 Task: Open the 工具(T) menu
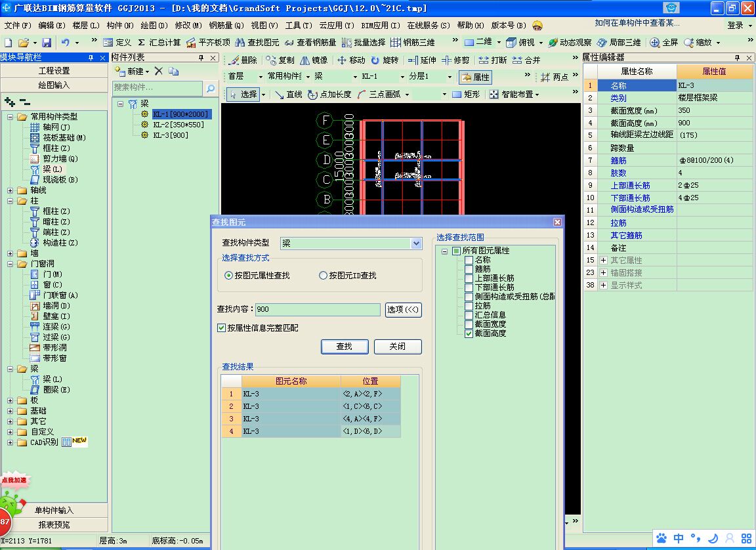[299, 25]
